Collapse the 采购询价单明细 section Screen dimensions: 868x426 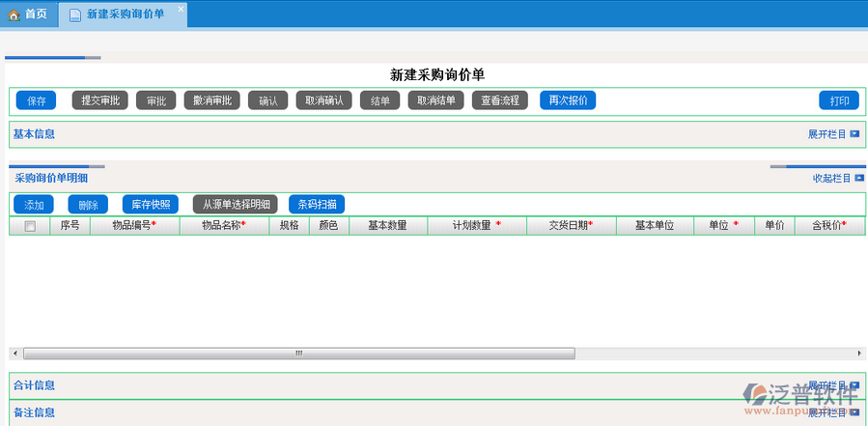pyautogui.click(x=838, y=178)
